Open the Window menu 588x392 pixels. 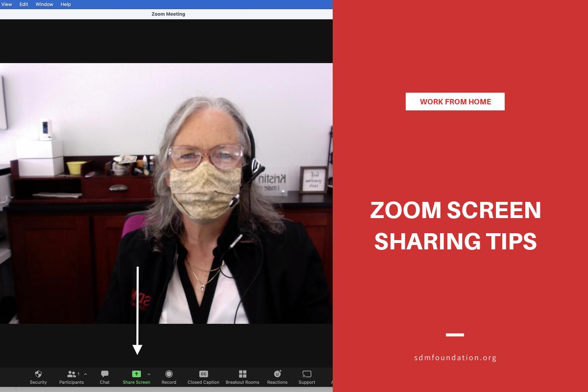point(44,4)
